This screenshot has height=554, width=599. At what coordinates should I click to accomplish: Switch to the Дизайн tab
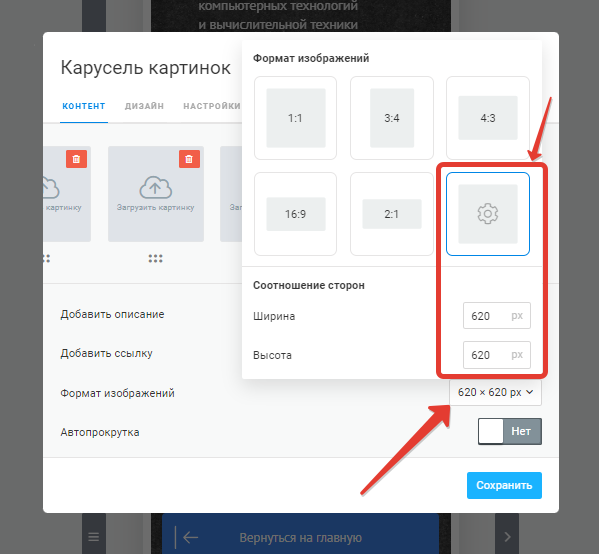(144, 106)
